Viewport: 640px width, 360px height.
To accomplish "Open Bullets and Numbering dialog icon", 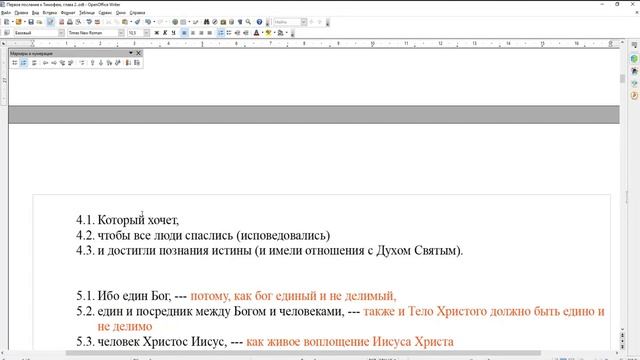I will 137,63.
